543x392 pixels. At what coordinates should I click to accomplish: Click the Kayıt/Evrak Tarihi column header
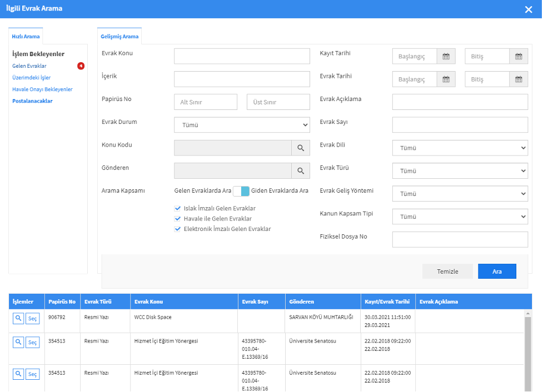pyautogui.click(x=387, y=301)
